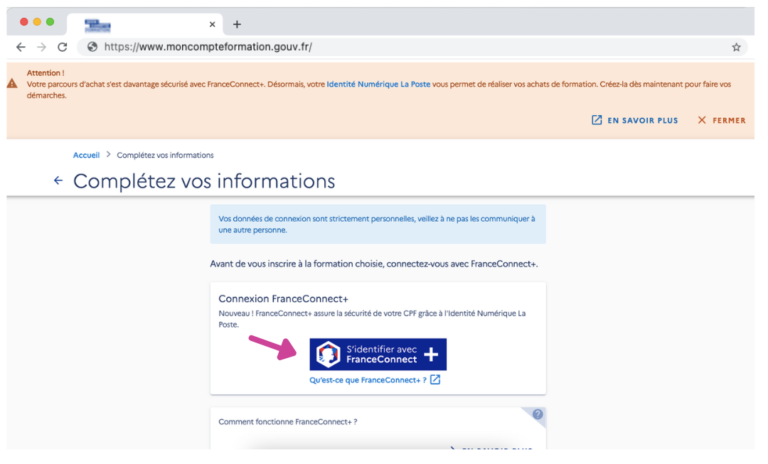This screenshot has width=768, height=464.
Task: Click the macOS green fullscreen button
Action: pos(50,22)
